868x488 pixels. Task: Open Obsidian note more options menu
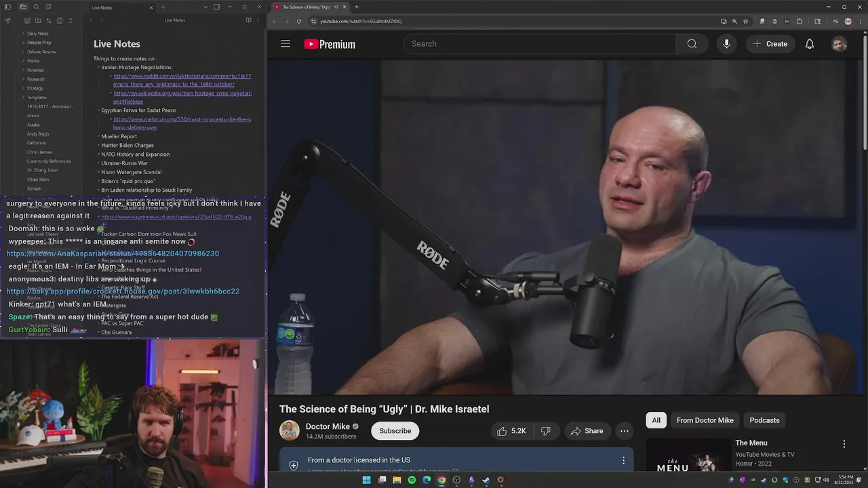(258, 20)
